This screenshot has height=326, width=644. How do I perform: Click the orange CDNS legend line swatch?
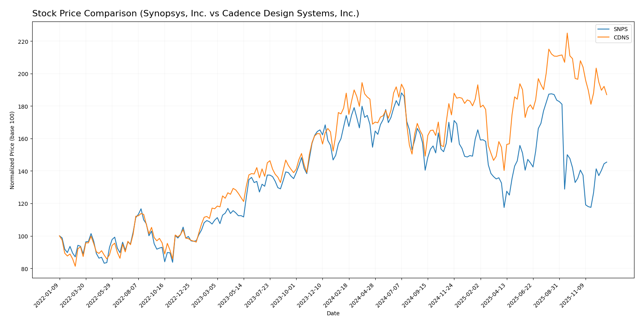604,38
